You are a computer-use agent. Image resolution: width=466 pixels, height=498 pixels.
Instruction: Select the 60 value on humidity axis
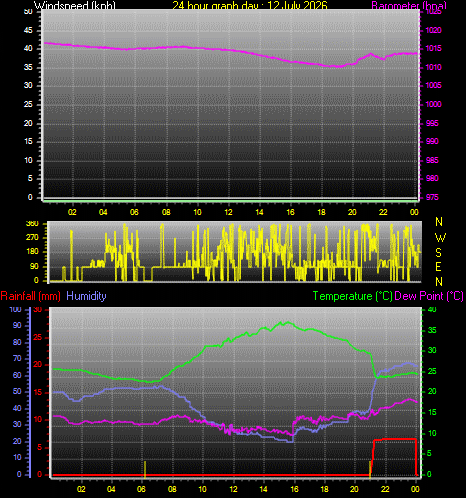(x=17, y=375)
